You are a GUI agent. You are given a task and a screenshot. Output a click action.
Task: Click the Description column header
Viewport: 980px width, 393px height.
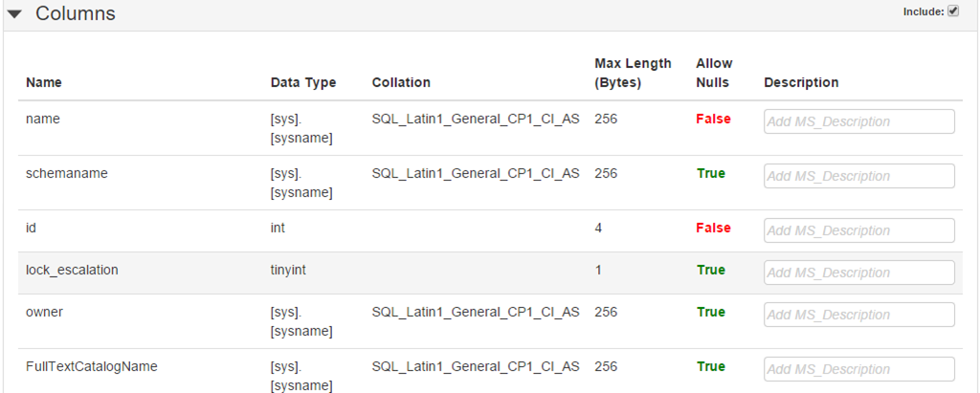801,82
